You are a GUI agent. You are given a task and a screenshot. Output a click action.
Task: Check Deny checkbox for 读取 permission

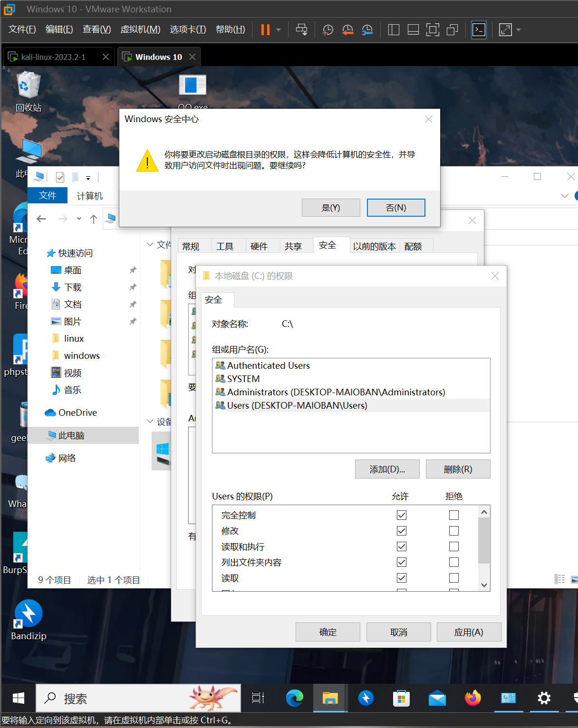pyautogui.click(x=454, y=578)
